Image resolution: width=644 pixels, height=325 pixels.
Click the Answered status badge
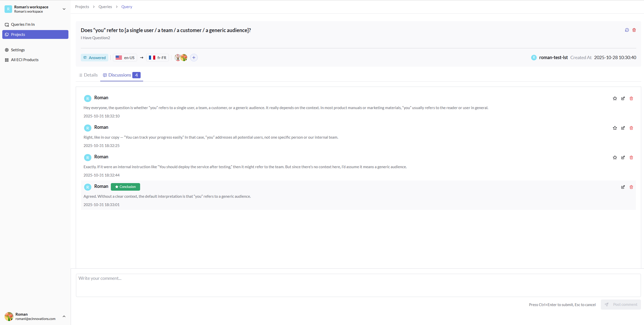pos(94,58)
